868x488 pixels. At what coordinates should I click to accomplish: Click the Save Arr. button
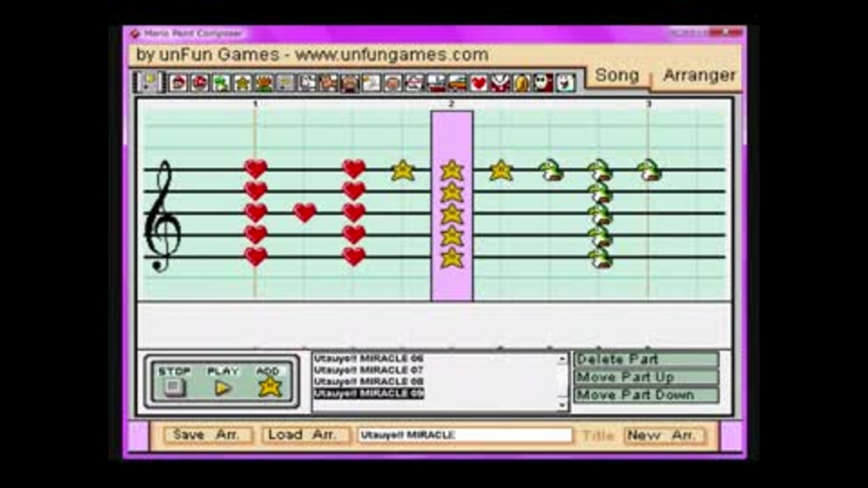pyautogui.click(x=208, y=435)
